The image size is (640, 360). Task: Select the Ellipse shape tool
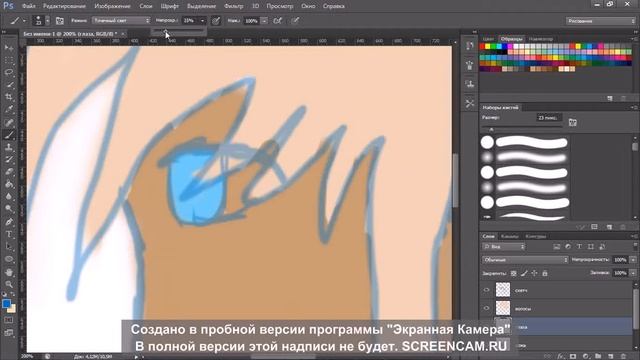click(9, 259)
